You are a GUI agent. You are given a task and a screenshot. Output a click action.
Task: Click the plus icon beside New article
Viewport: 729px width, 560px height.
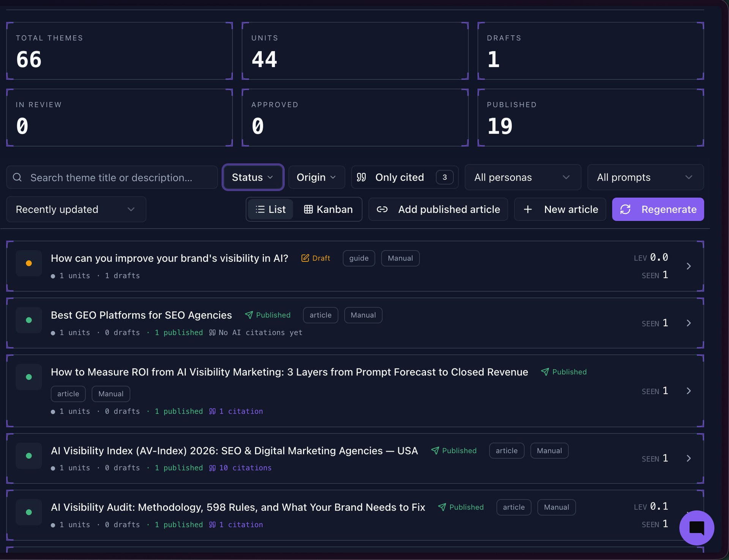[528, 209]
